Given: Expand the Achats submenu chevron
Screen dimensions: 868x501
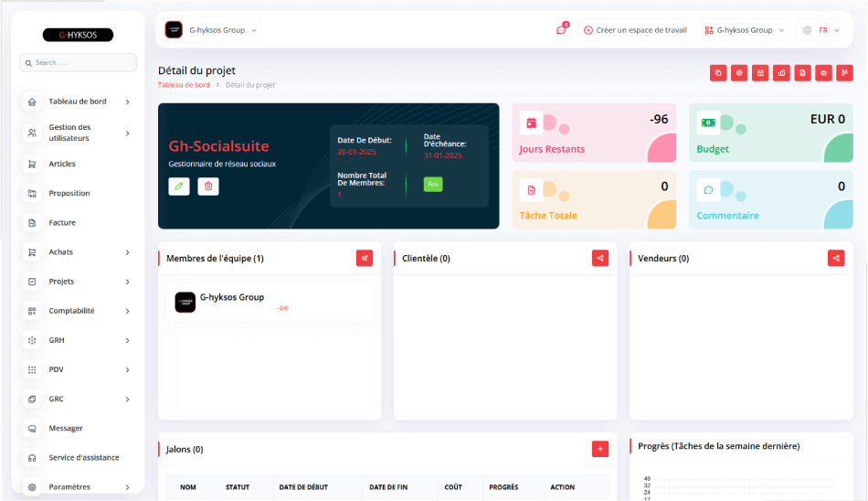Looking at the screenshot, I should point(127,252).
